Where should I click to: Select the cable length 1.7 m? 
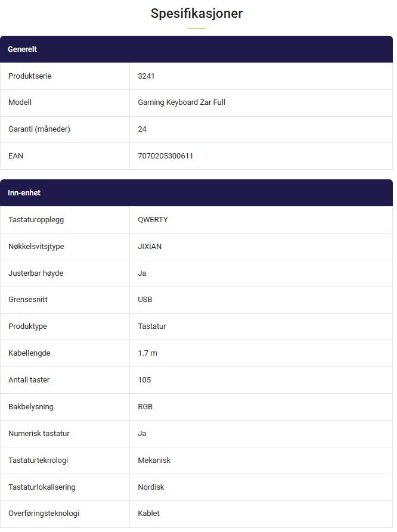click(147, 353)
